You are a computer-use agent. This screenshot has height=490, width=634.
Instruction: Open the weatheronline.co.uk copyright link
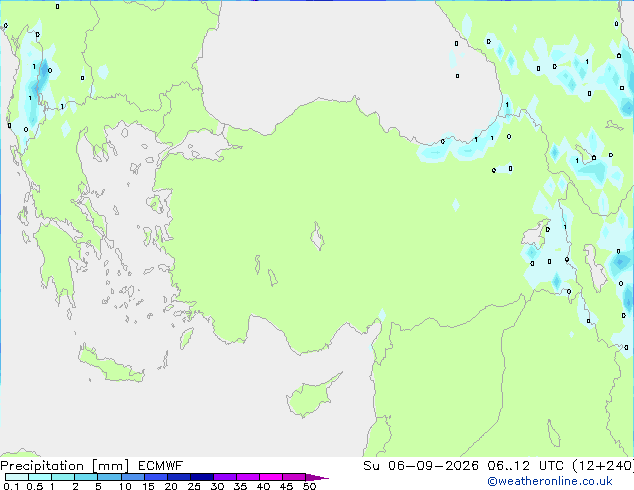[550, 481]
